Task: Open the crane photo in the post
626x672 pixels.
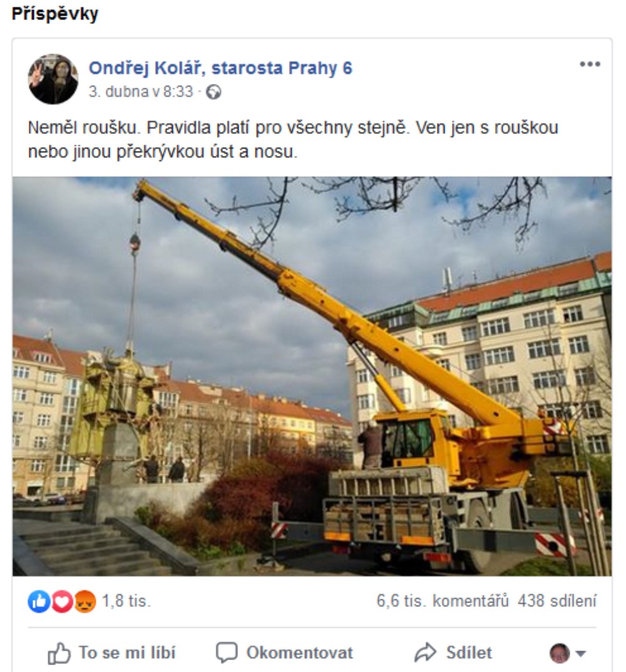Action: pyautogui.click(x=312, y=376)
